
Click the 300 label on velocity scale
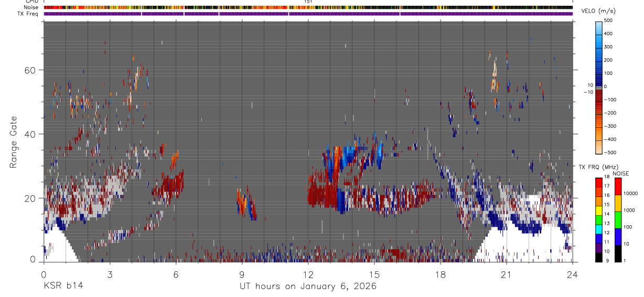pyautogui.click(x=609, y=47)
